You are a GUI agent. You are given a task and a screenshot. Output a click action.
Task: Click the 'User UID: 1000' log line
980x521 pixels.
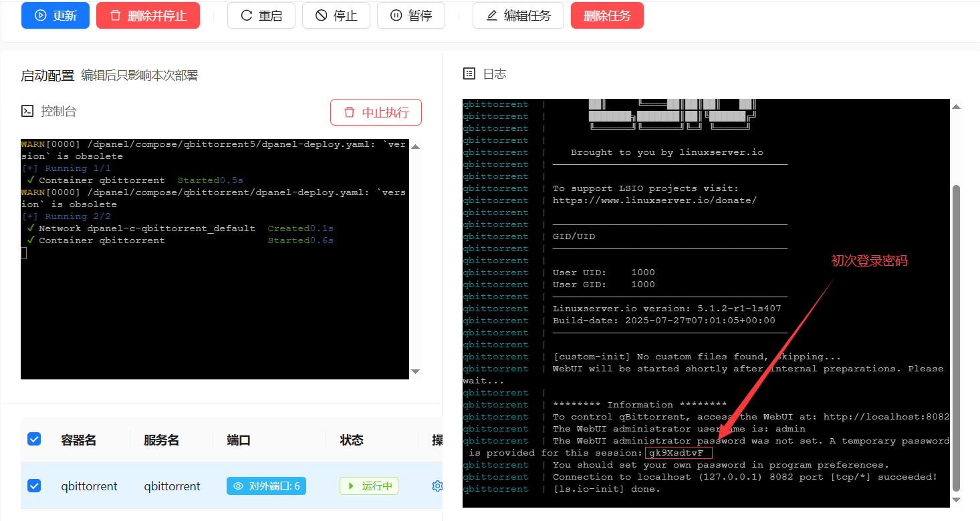[604, 273]
